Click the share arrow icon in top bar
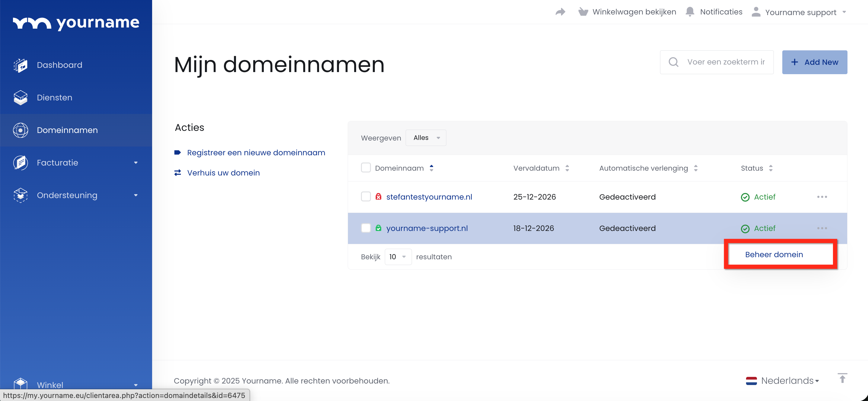This screenshot has width=868, height=401. tap(560, 12)
